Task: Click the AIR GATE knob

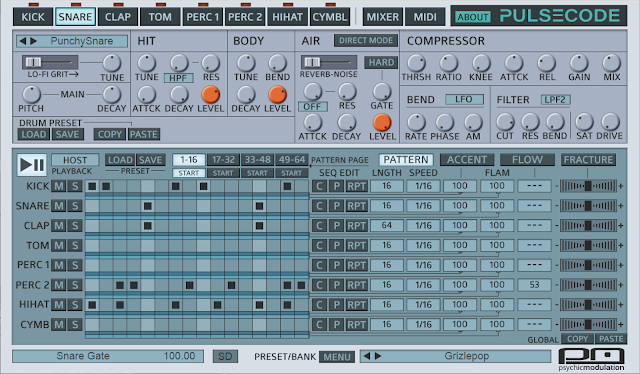Action: pyautogui.click(x=382, y=92)
